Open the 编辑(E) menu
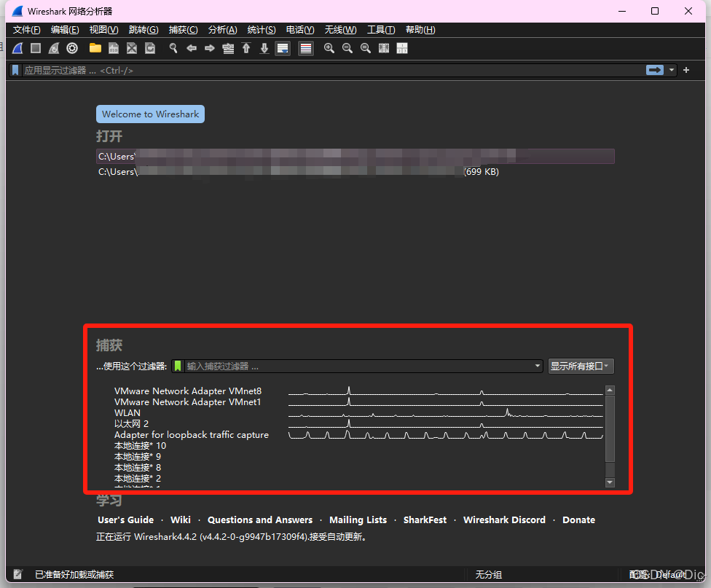This screenshot has height=588, width=711. (x=65, y=30)
